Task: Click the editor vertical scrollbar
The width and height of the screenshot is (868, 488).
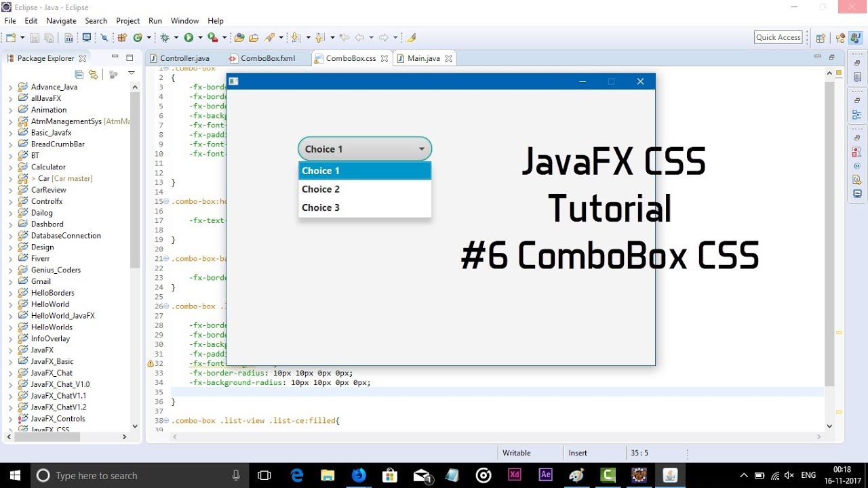Action: point(829,251)
